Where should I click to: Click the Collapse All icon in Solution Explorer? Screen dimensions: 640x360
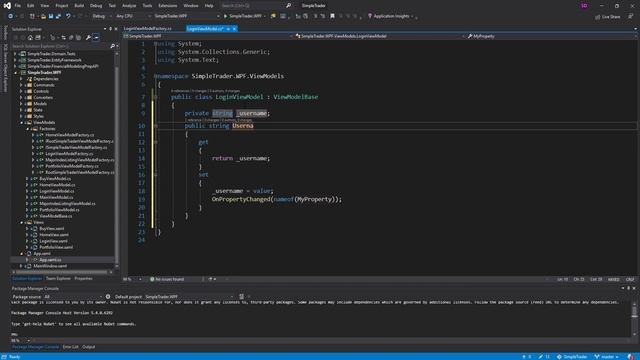[71, 38]
